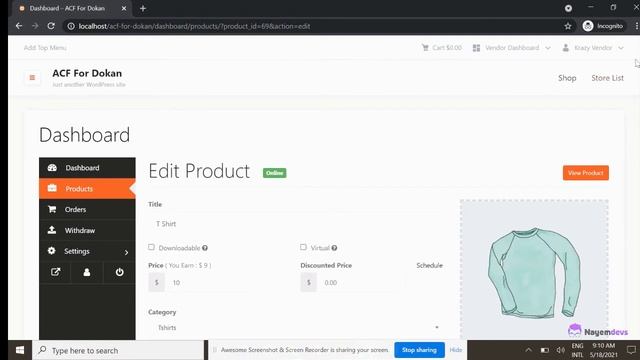640x360 pixels.
Task: Open Withdraw in the vendor sidebar
Action: pyautogui.click(x=87, y=230)
